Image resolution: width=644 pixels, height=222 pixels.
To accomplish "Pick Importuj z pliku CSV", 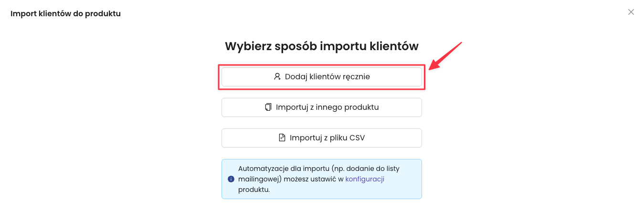I will pyautogui.click(x=321, y=138).
